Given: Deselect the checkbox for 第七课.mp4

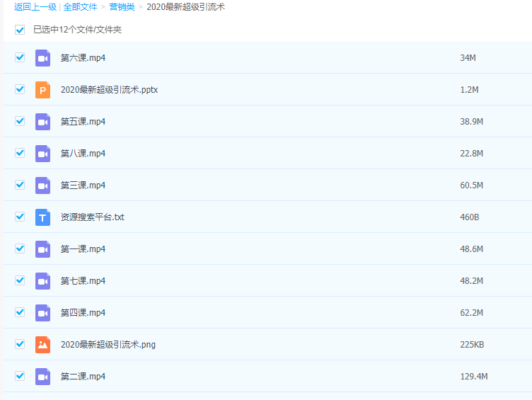Looking at the screenshot, I should [20, 280].
